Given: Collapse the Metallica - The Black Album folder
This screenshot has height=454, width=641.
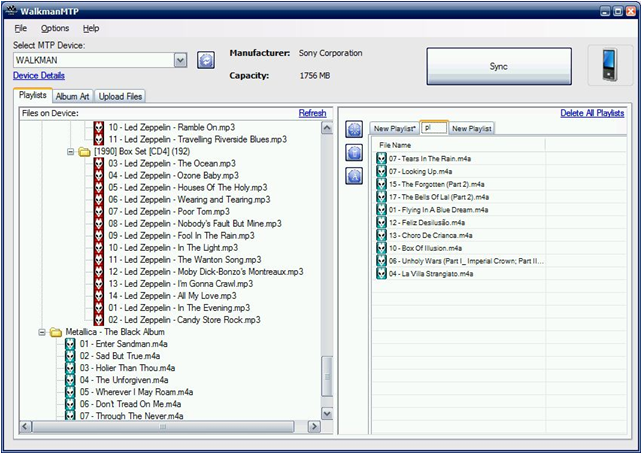Looking at the screenshot, I should click(42, 332).
